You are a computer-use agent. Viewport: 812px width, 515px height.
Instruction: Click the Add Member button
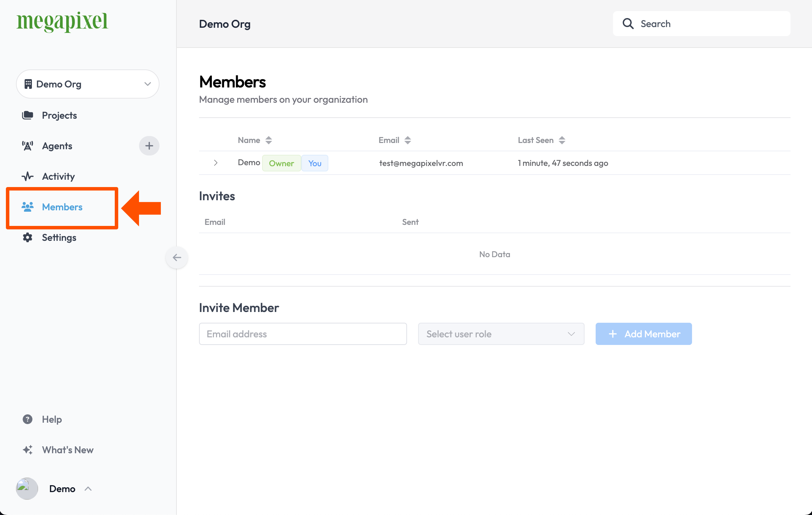point(643,334)
